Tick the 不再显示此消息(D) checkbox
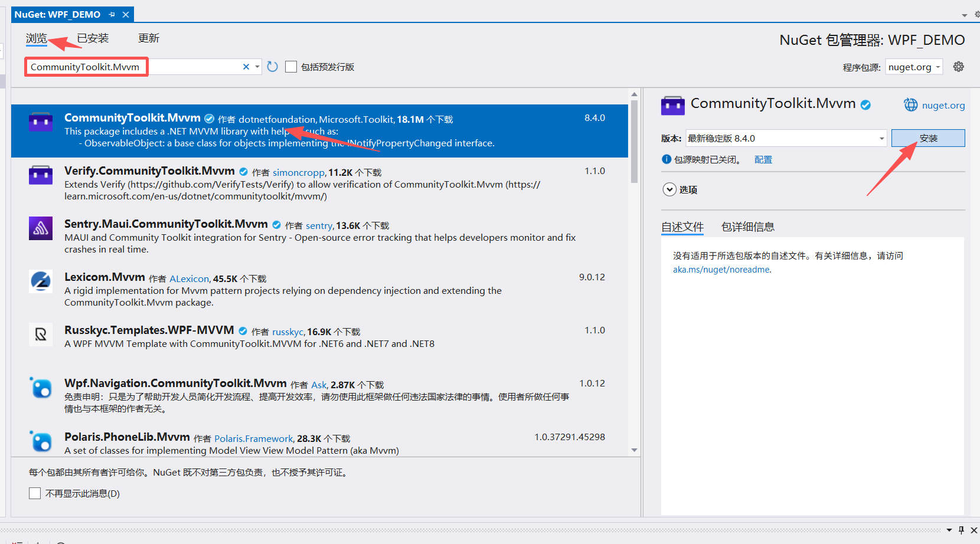The image size is (980, 544). point(35,493)
